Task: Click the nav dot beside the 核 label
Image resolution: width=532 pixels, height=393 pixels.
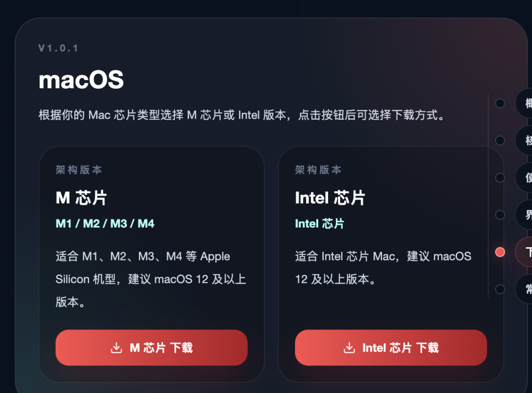Action: point(500,140)
